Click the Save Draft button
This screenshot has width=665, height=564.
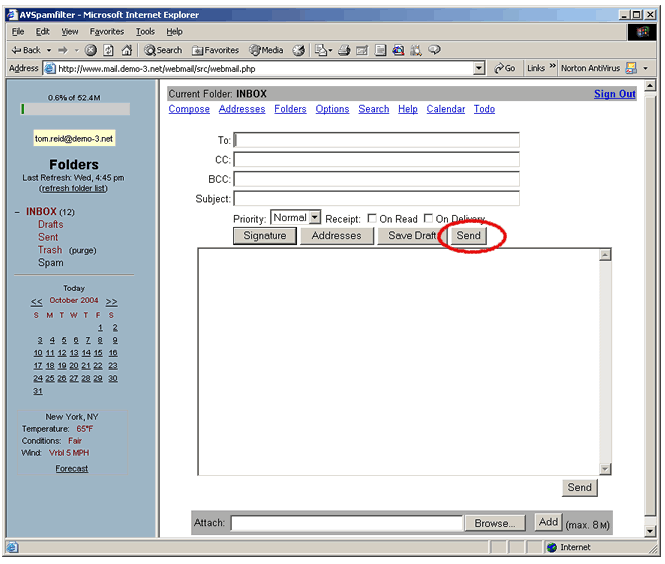pyautogui.click(x=411, y=236)
